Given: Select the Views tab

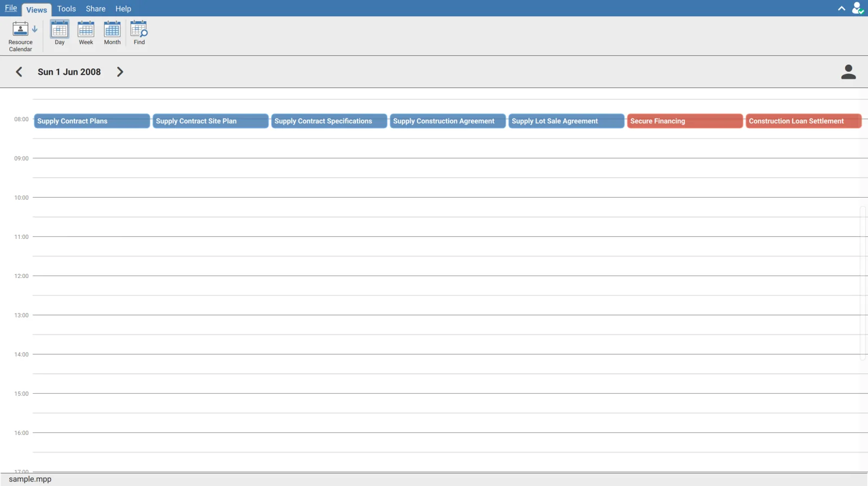Looking at the screenshot, I should click(x=36, y=10).
